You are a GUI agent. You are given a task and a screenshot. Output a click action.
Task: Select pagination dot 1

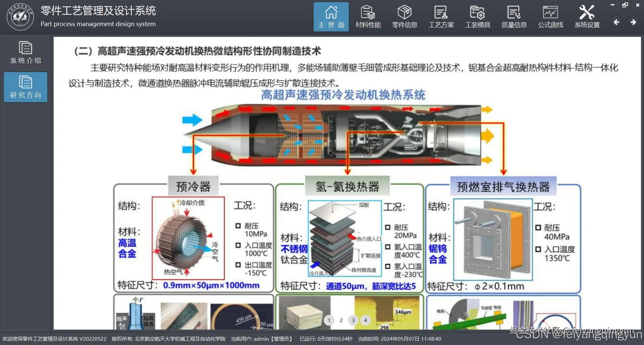(x=329, y=320)
